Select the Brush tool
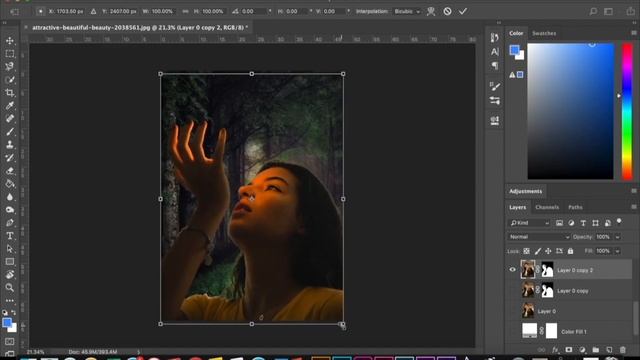This screenshot has width=640, height=360. pos(10,132)
